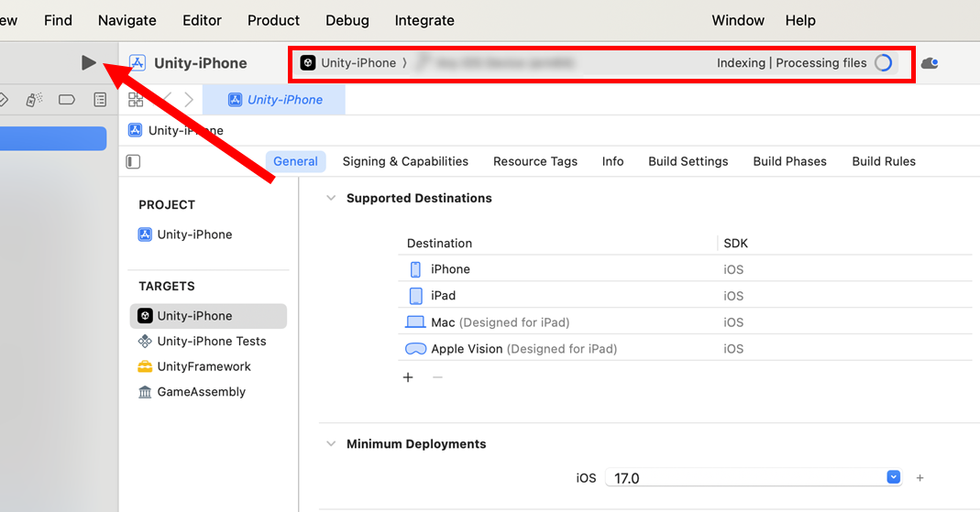Select the iPad destination row
Screen dimensions: 980x512
point(685,295)
